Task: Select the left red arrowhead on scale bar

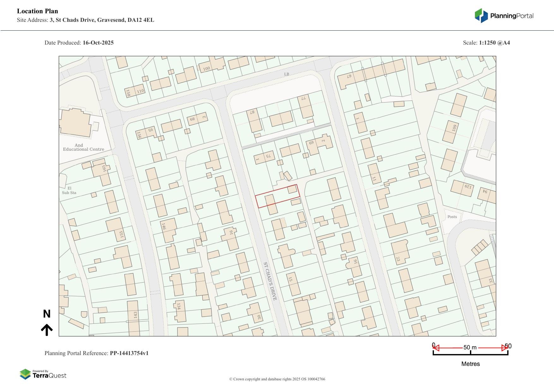Action: point(436,348)
